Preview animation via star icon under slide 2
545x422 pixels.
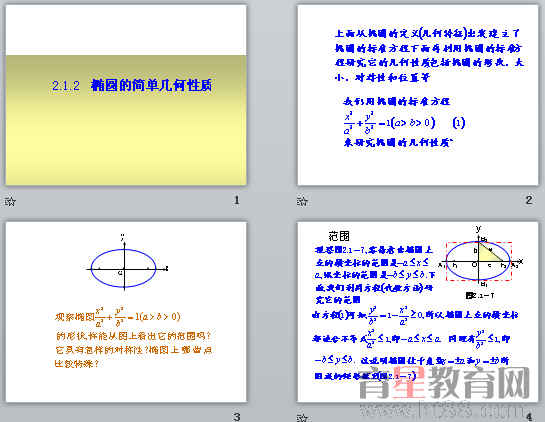[302, 201]
